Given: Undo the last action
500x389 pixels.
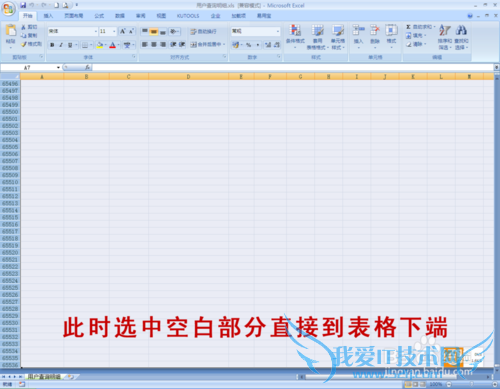Looking at the screenshot, I should tap(32, 5).
